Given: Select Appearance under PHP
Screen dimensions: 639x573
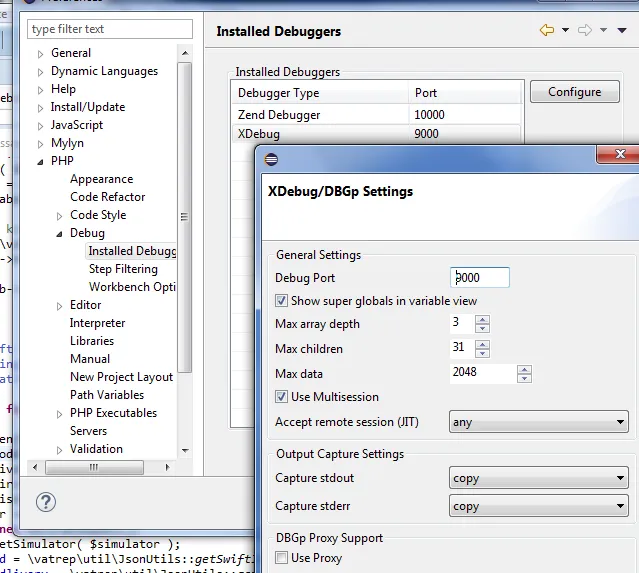Looking at the screenshot, I should pos(101,179).
